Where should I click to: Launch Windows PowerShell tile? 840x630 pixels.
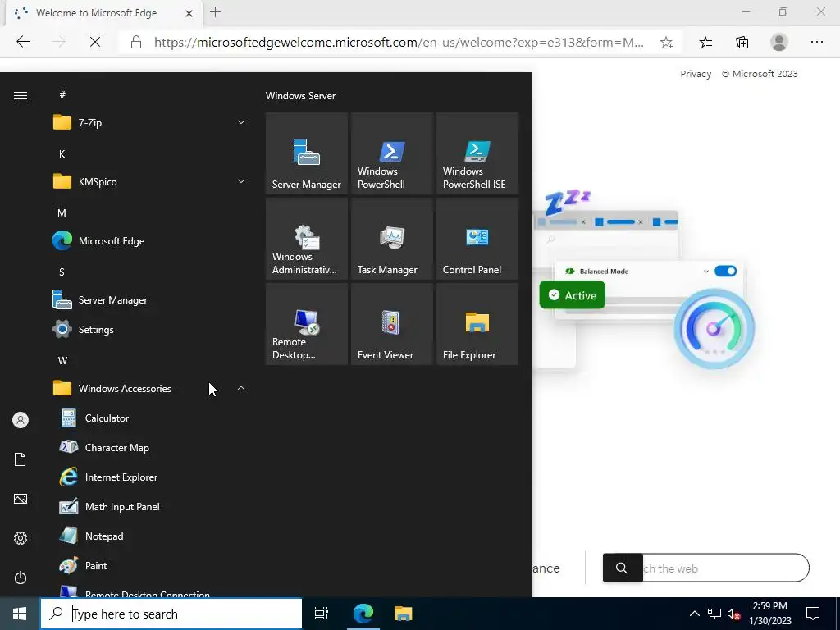click(x=391, y=153)
